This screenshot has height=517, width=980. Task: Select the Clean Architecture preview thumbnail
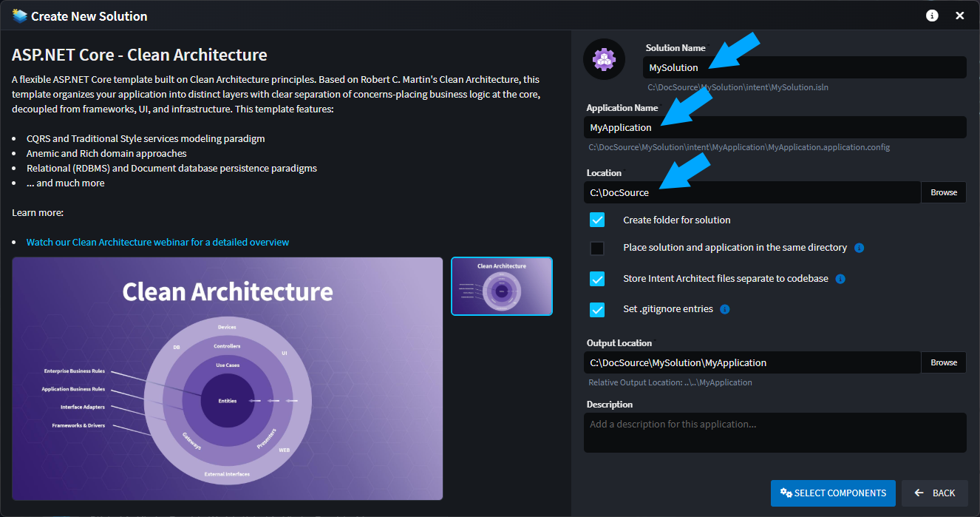coord(502,286)
